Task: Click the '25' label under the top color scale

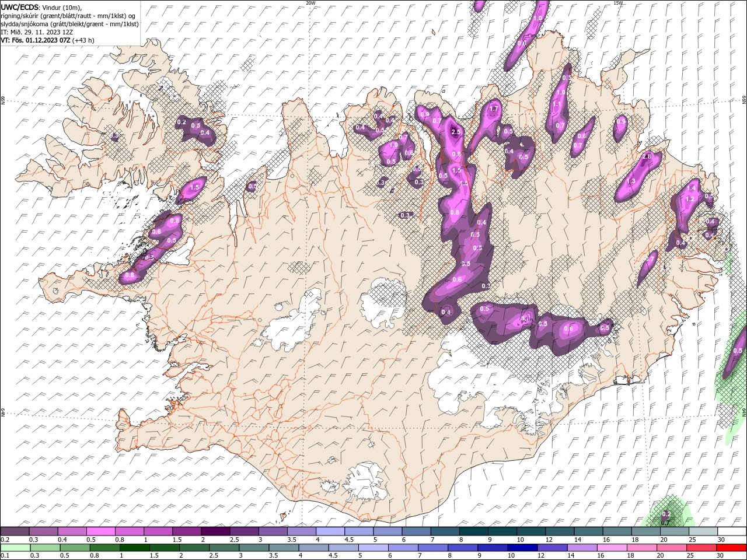Action: pyautogui.click(x=692, y=540)
